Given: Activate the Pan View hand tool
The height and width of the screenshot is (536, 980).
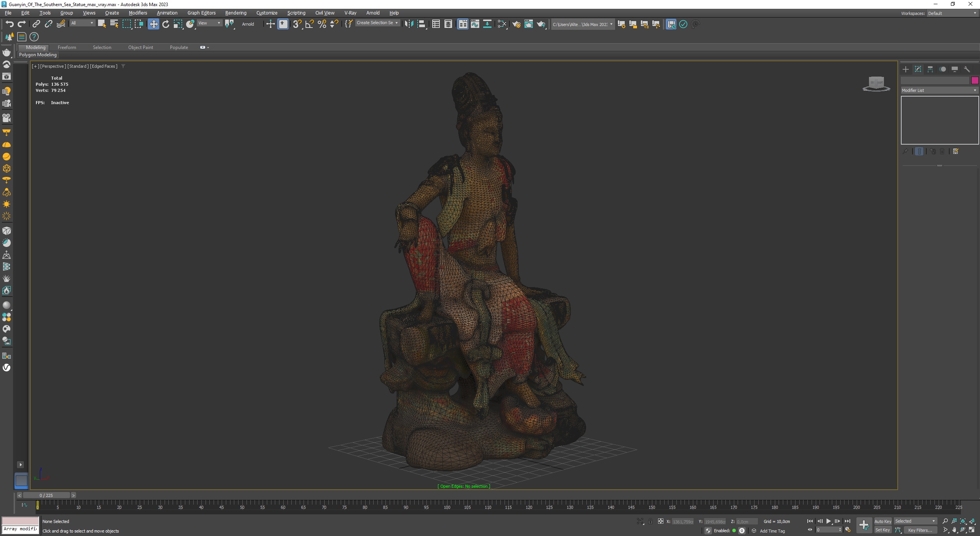Looking at the screenshot, I should [x=954, y=530].
